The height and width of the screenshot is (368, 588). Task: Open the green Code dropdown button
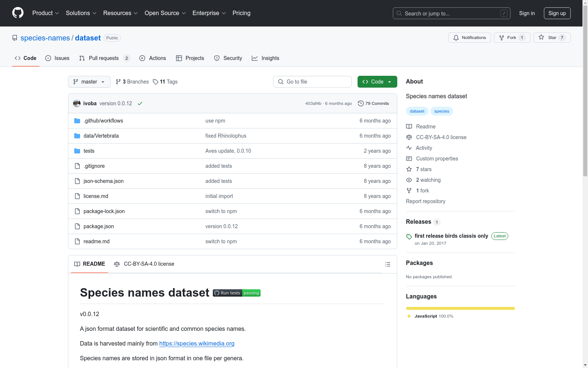pyautogui.click(x=377, y=82)
